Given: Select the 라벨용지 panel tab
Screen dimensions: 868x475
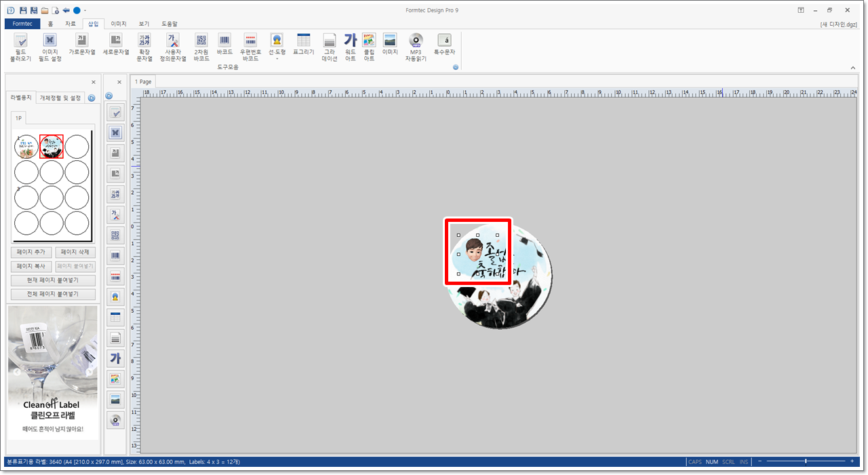Looking at the screenshot, I should point(20,98).
